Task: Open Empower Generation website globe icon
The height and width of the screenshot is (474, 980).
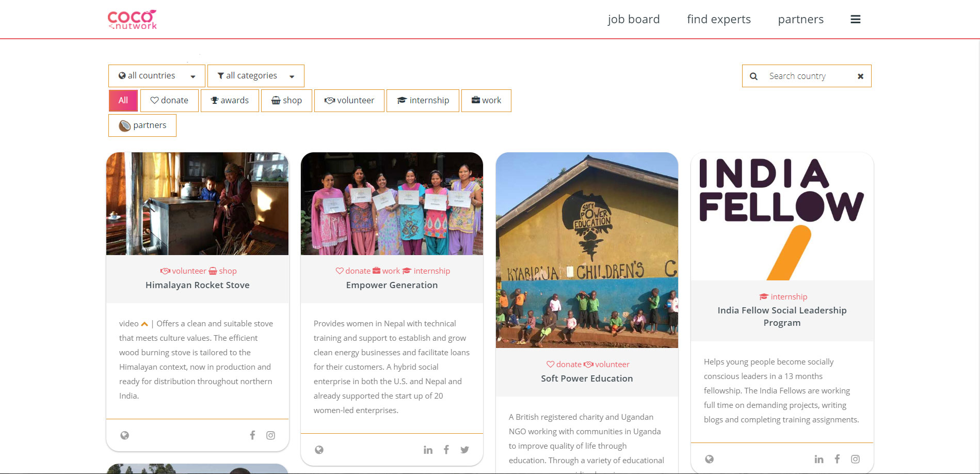Action: point(319,450)
